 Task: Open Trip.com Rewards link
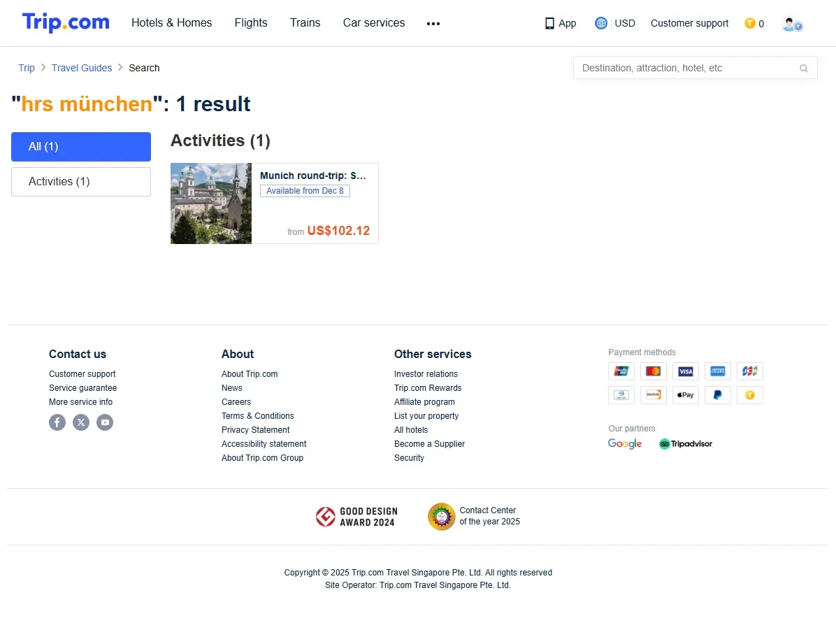coord(428,388)
